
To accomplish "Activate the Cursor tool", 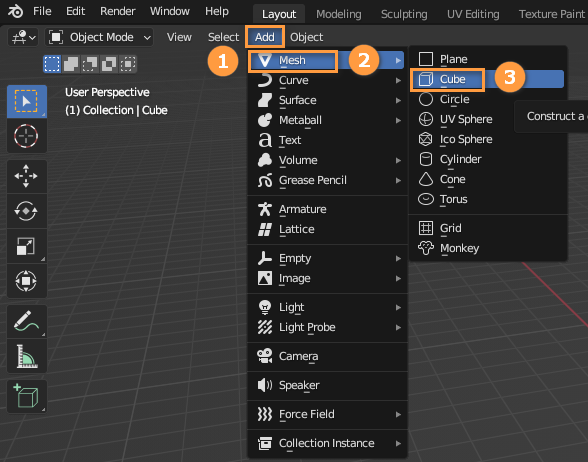I will (27, 136).
